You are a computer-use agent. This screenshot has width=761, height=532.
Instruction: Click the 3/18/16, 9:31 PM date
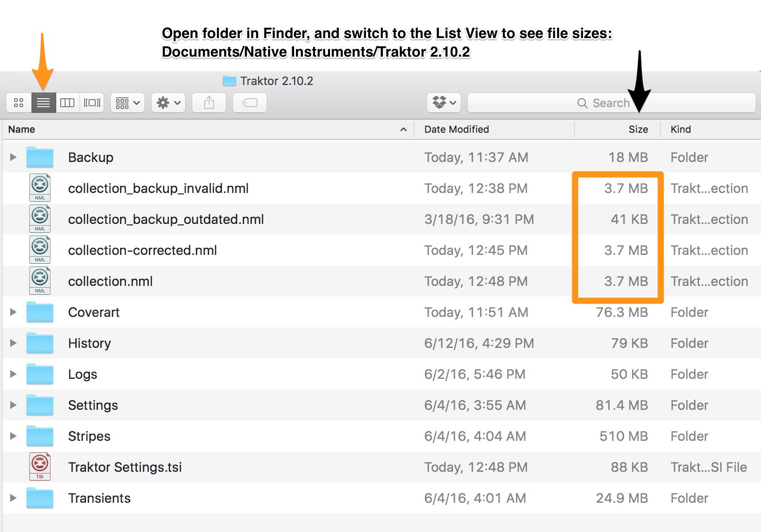pyautogui.click(x=479, y=220)
